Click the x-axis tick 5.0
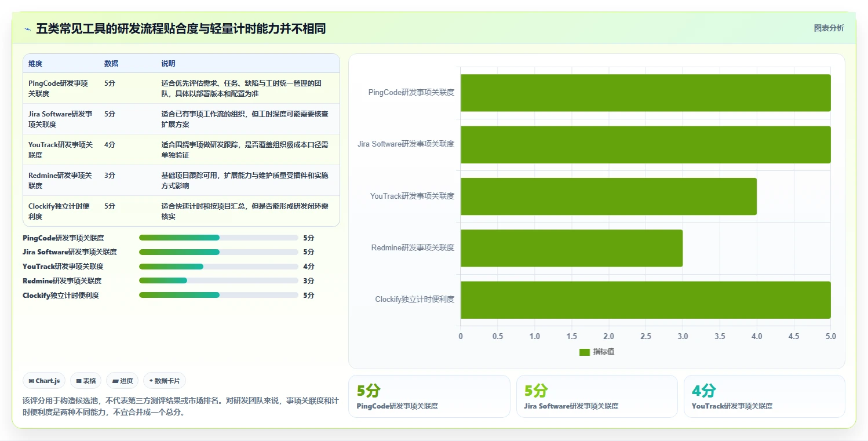 click(831, 336)
